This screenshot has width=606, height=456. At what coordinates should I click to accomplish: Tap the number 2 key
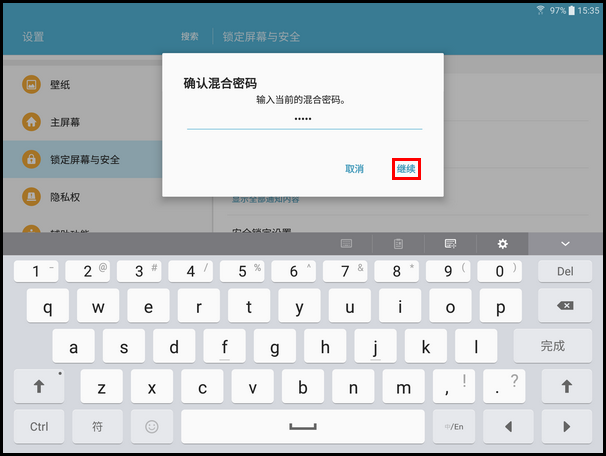88,271
